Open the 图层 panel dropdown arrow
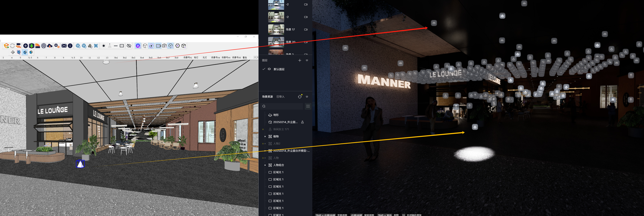644x216 pixels. (x=307, y=60)
